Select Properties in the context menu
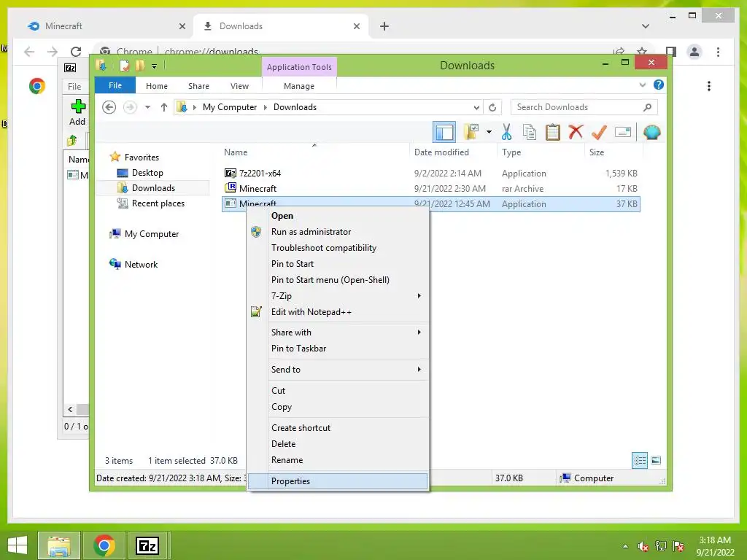 point(338,481)
